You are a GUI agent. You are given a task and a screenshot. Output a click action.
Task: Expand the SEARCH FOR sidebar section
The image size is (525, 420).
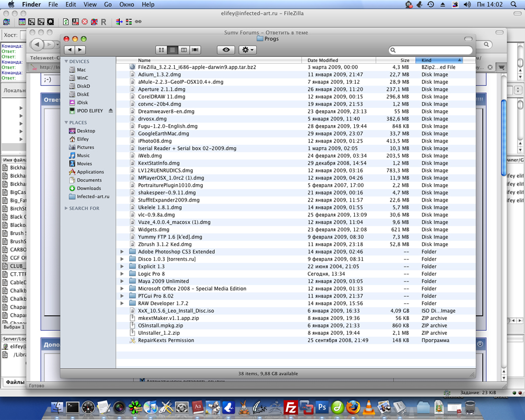[x=66, y=208]
